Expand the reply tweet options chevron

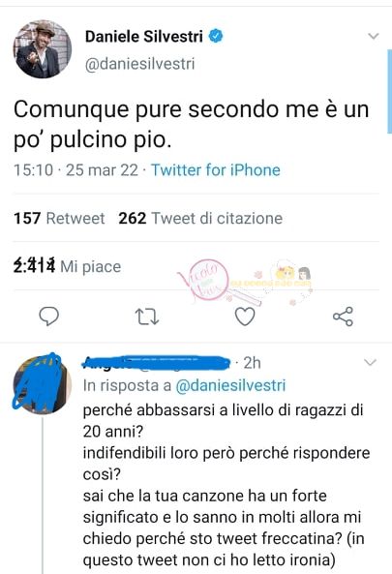tap(371, 362)
